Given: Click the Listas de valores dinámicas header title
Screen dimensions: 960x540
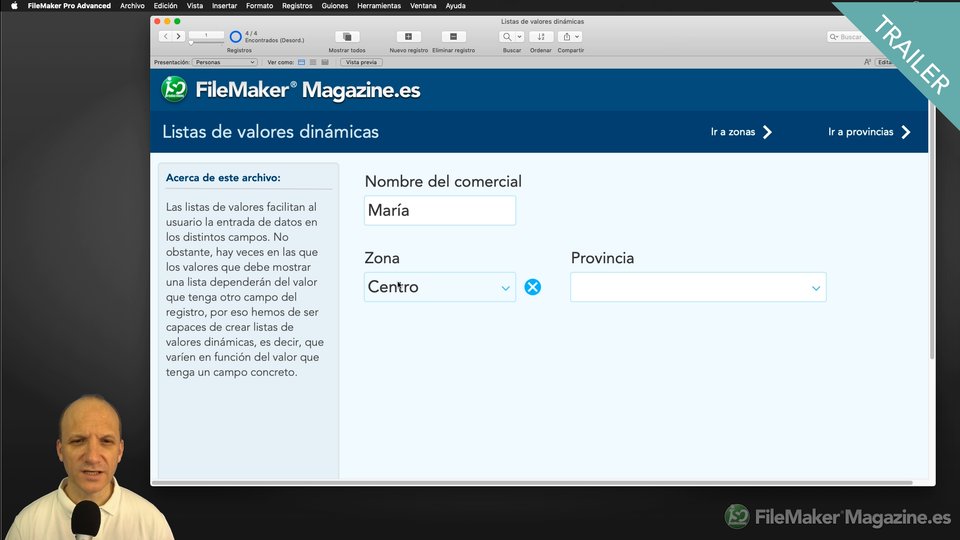Looking at the screenshot, I should (x=271, y=132).
